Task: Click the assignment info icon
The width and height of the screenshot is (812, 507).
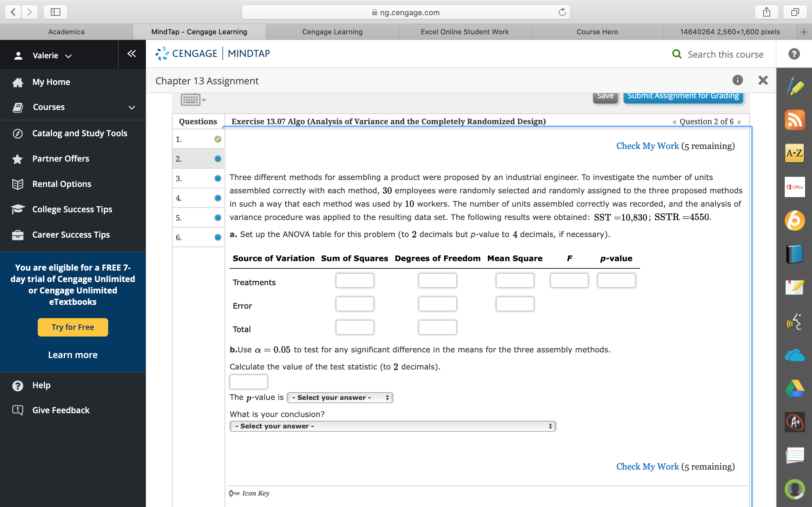Action: click(x=737, y=80)
